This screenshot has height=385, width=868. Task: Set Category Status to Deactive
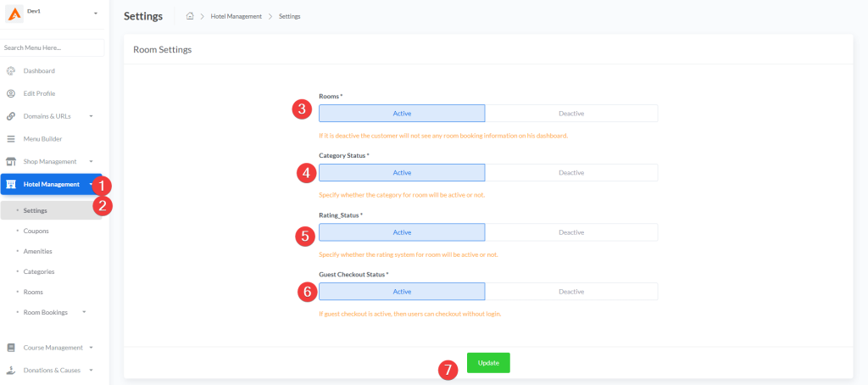[570, 173]
